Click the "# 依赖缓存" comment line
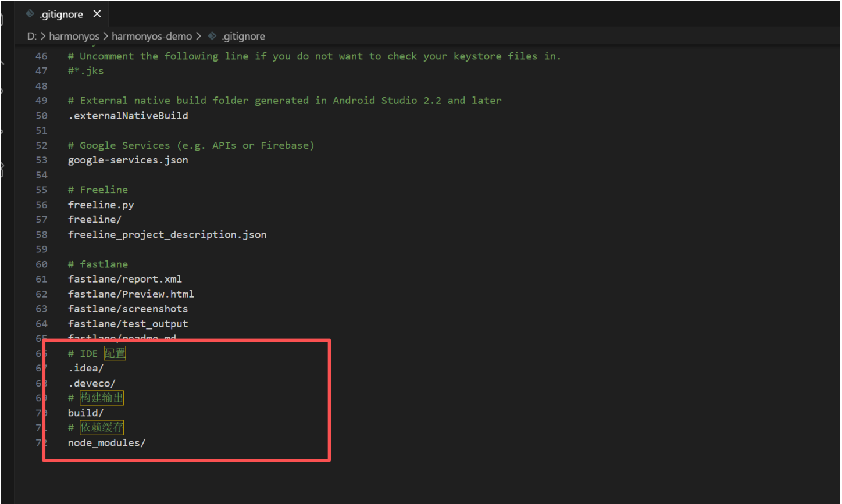The width and height of the screenshot is (842, 504). pyautogui.click(x=96, y=428)
